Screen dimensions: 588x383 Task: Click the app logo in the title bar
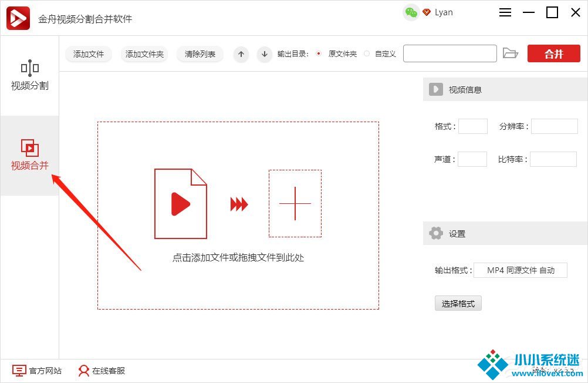tap(18, 18)
